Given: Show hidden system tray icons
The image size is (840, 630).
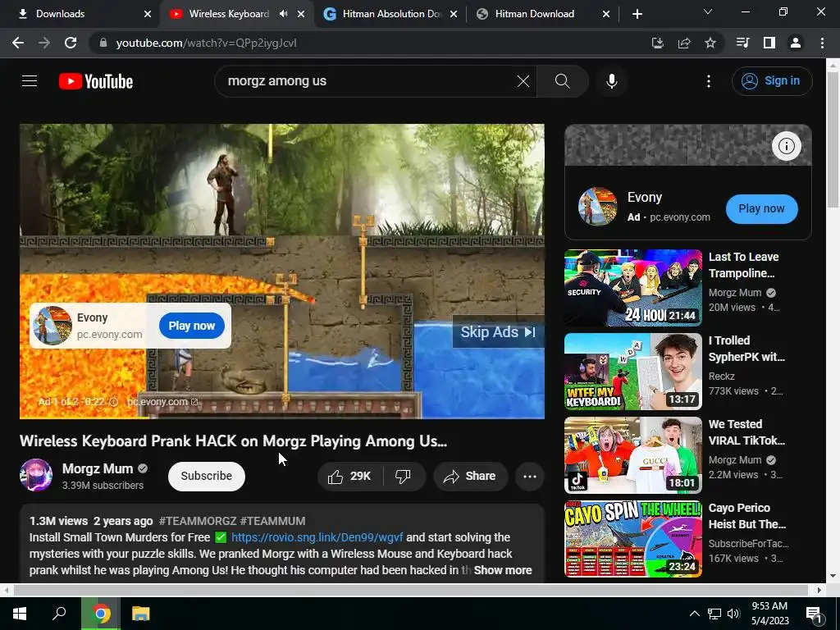Looking at the screenshot, I should tap(694, 614).
